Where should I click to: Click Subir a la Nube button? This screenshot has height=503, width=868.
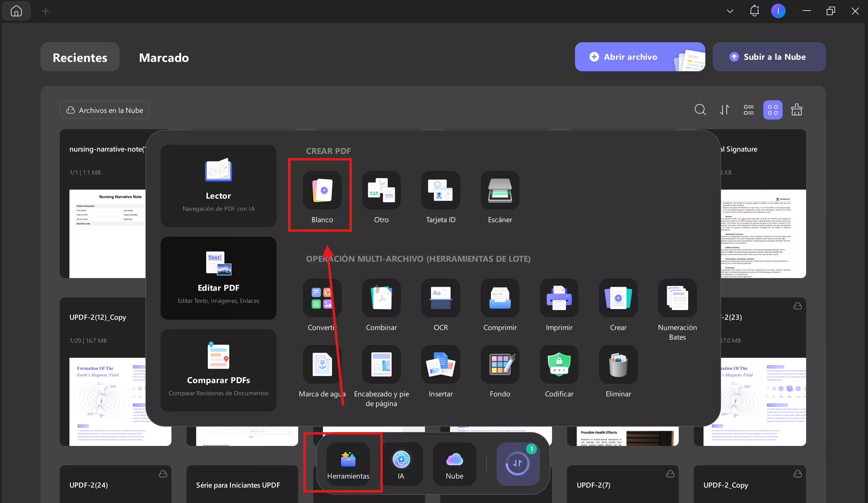(x=769, y=57)
